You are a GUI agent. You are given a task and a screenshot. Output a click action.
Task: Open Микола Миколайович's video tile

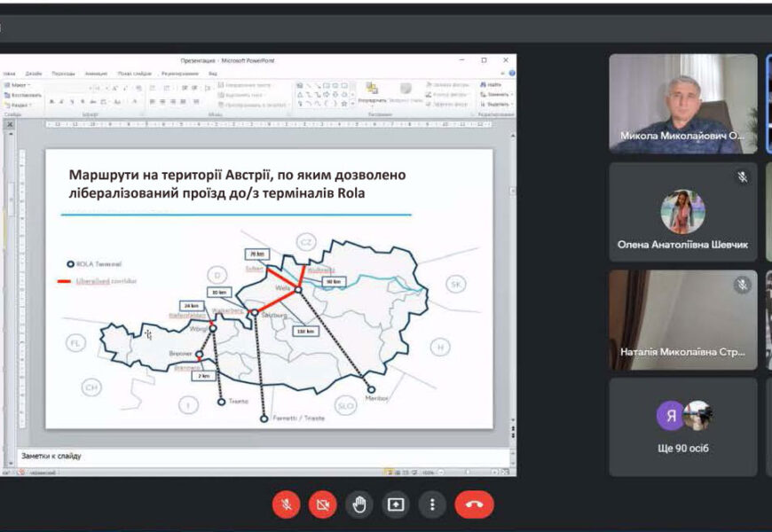point(682,103)
